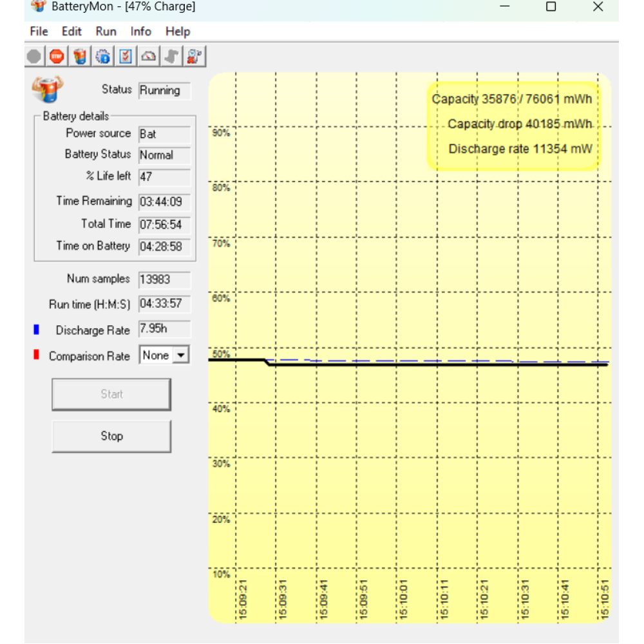644x644 pixels.
Task: Minimize the BatteryMon window
Action: [x=505, y=6]
